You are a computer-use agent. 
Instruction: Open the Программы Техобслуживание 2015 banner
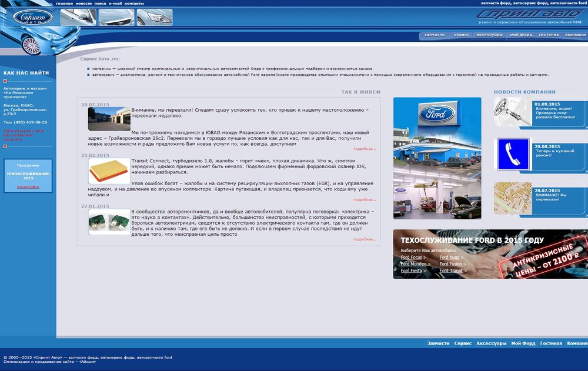(x=28, y=176)
